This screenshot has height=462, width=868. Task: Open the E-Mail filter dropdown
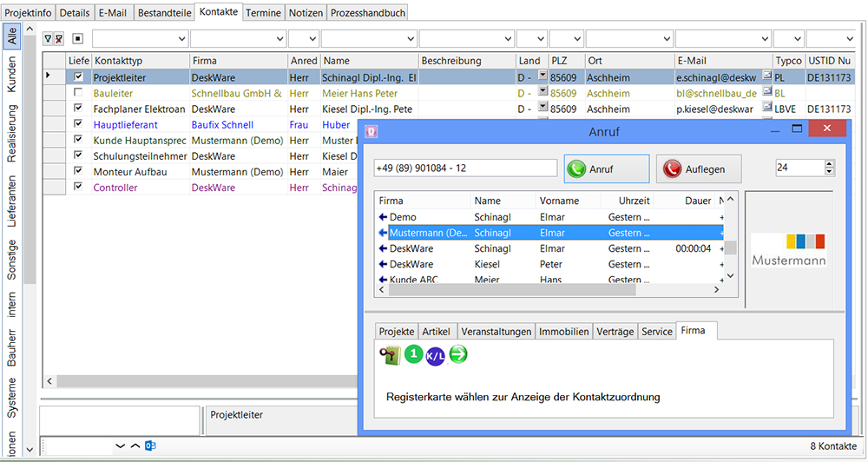pos(765,39)
